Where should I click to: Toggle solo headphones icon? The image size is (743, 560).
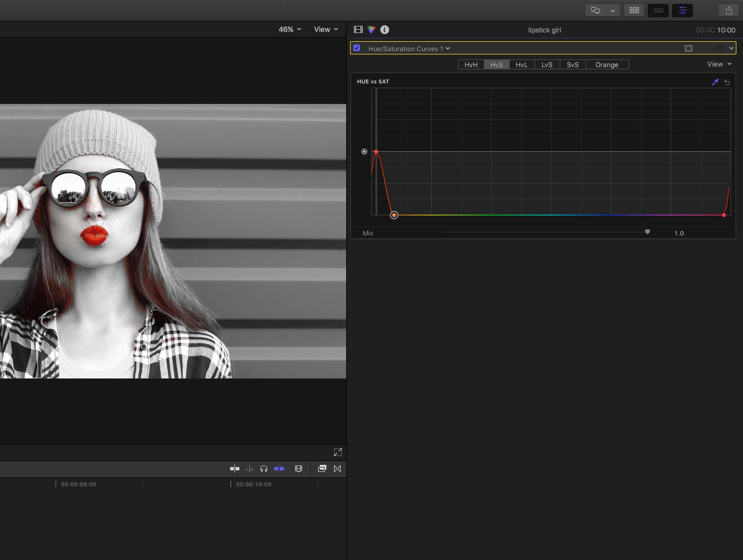pyautogui.click(x=264, y=469)
